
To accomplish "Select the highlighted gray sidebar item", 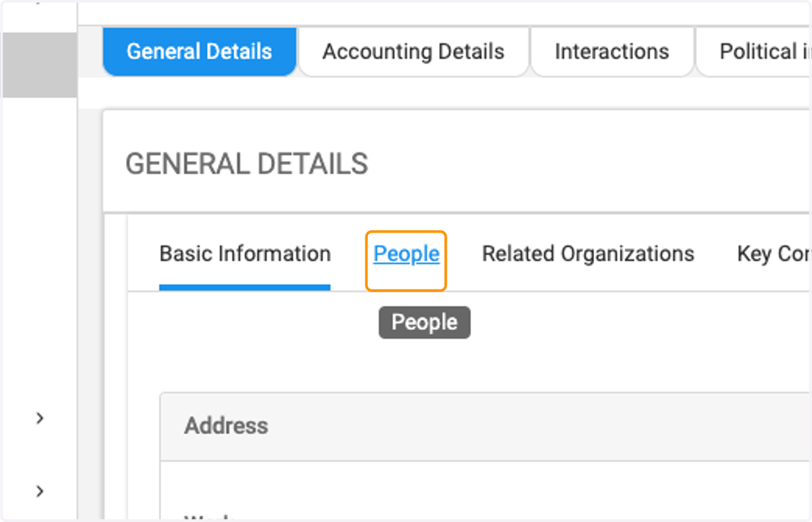I will pos(39,65).
